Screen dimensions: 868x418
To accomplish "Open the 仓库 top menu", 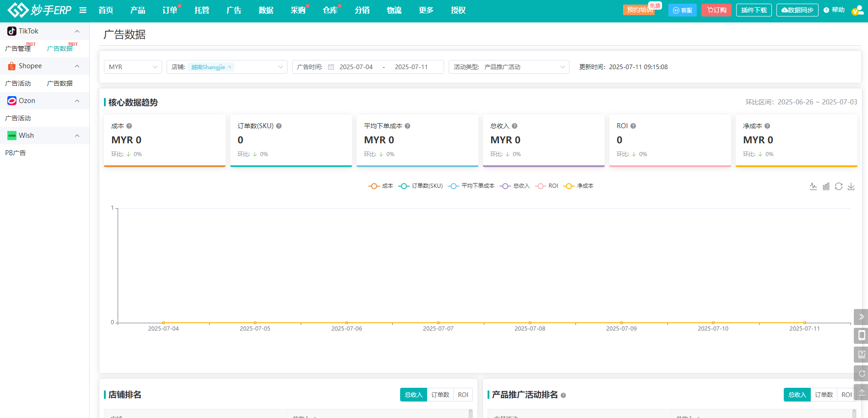I will pyautogui.click(x=330, y=10).
